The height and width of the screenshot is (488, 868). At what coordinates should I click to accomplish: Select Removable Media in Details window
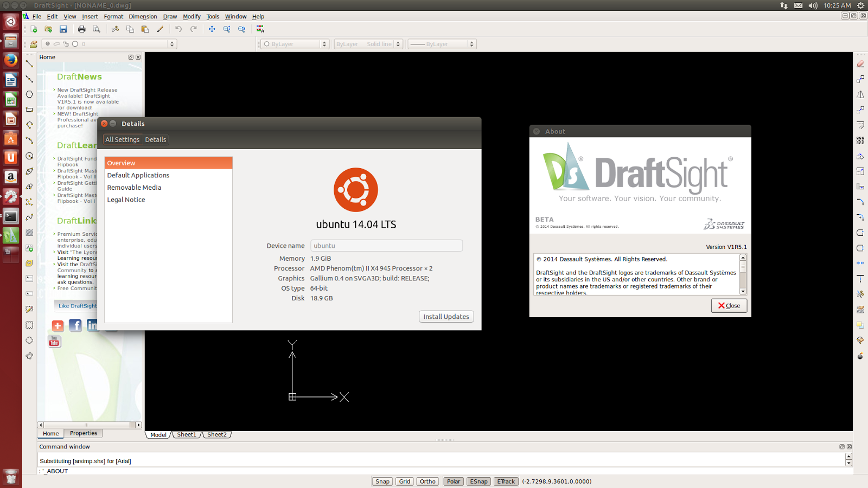pos(168,188)
